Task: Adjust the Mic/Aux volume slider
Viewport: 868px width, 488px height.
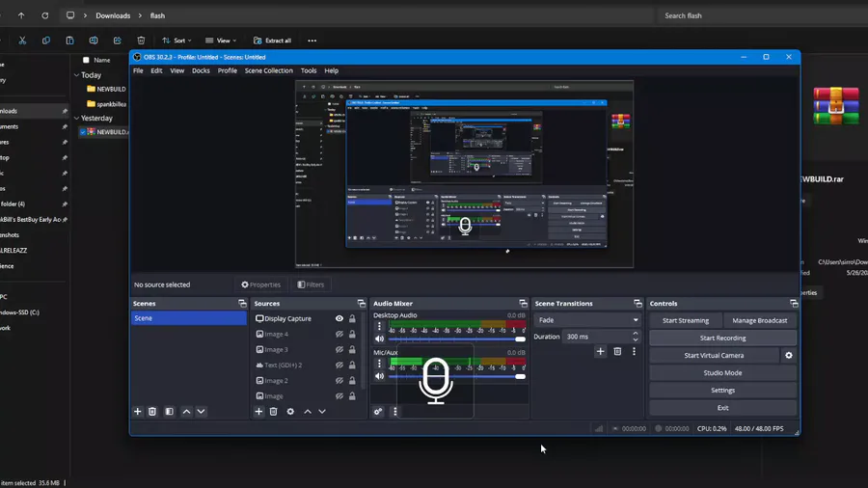Action: tap(457, 376)
